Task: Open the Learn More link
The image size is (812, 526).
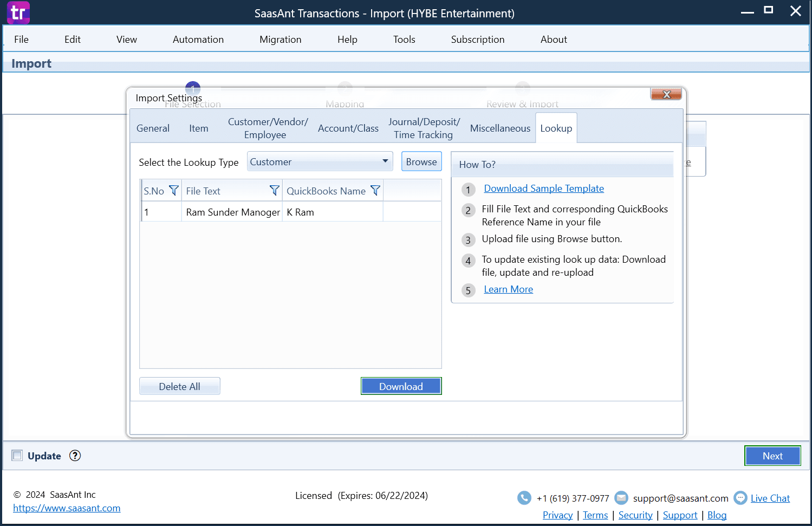Action: (509, 289)
